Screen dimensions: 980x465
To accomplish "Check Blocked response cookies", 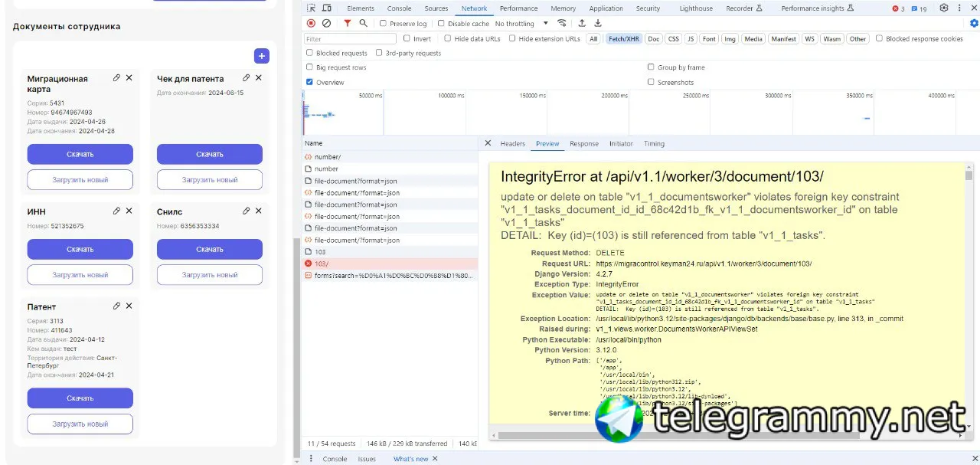I will [879, 38].
